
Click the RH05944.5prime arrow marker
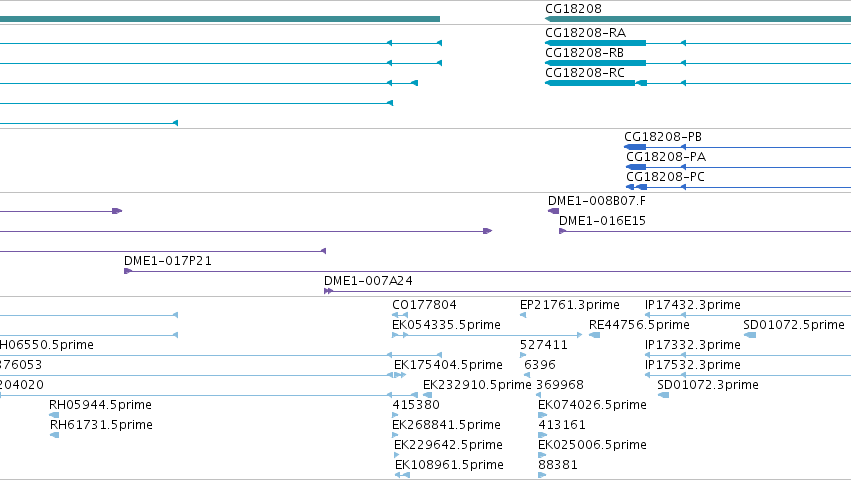(x=54, y=415)
